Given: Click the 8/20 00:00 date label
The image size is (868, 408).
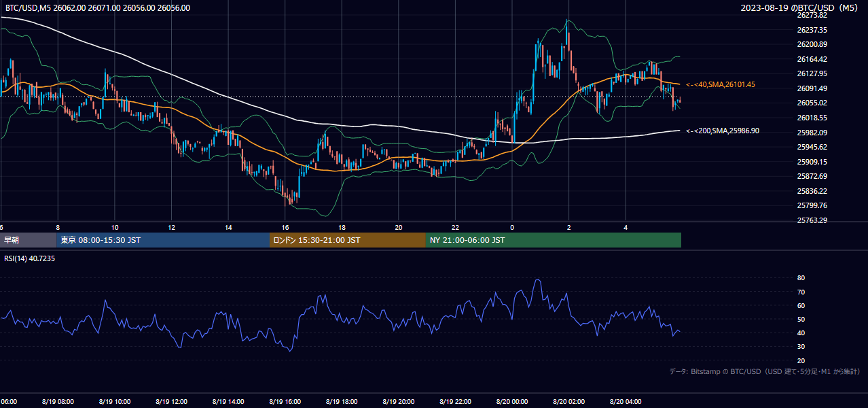Looking at the screenshot, I should pyautogui.click(x=513, y=402).
